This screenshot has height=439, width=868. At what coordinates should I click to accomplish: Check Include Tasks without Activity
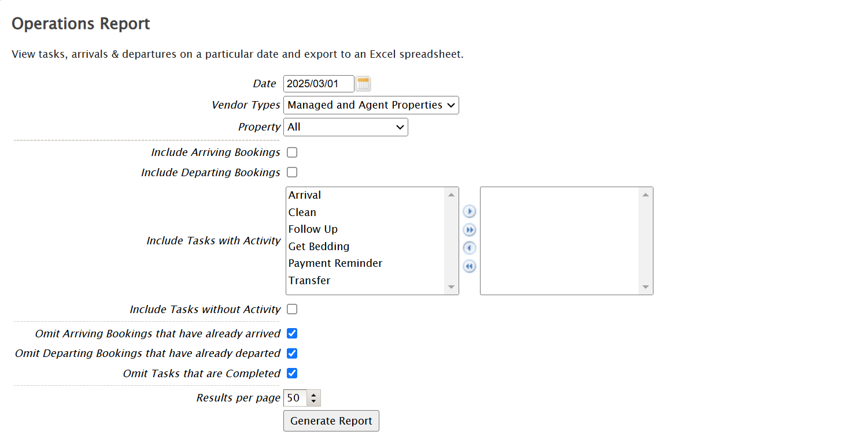[x=292, y=309]
